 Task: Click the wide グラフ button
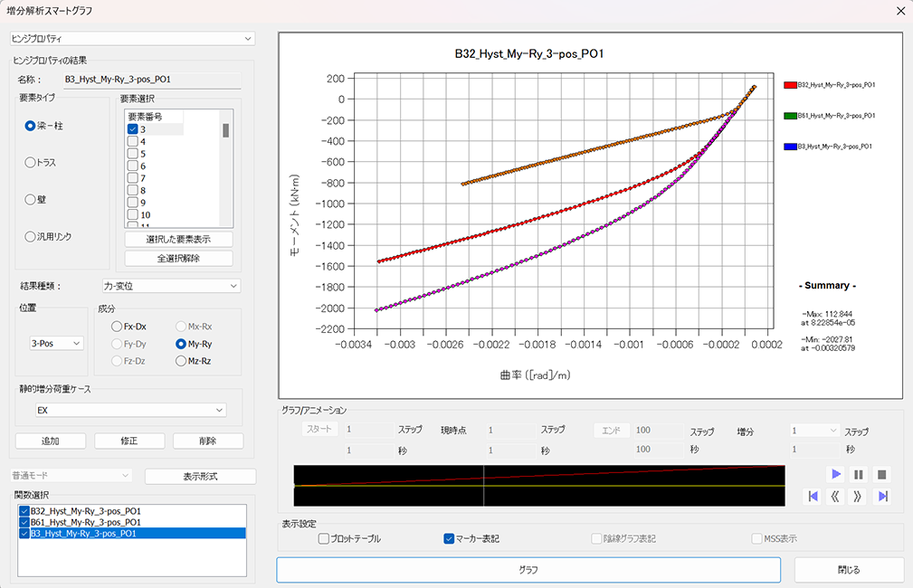pyautogui.click(x=528, y=570)
